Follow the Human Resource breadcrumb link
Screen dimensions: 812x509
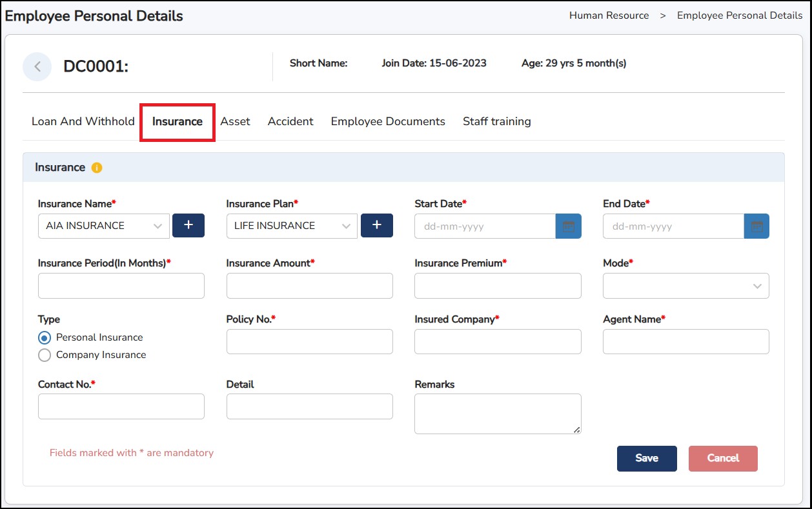pyautogui.click(x=609, y=15)
